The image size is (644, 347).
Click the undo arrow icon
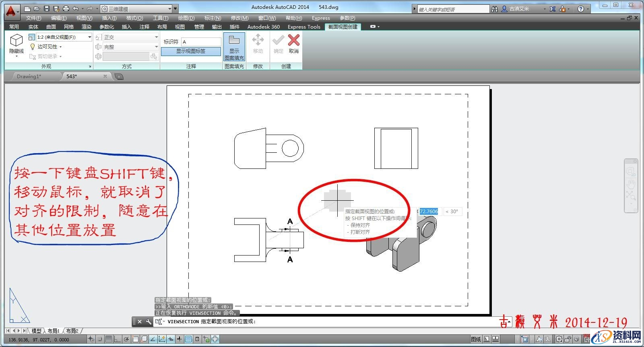tap(76, 8)
